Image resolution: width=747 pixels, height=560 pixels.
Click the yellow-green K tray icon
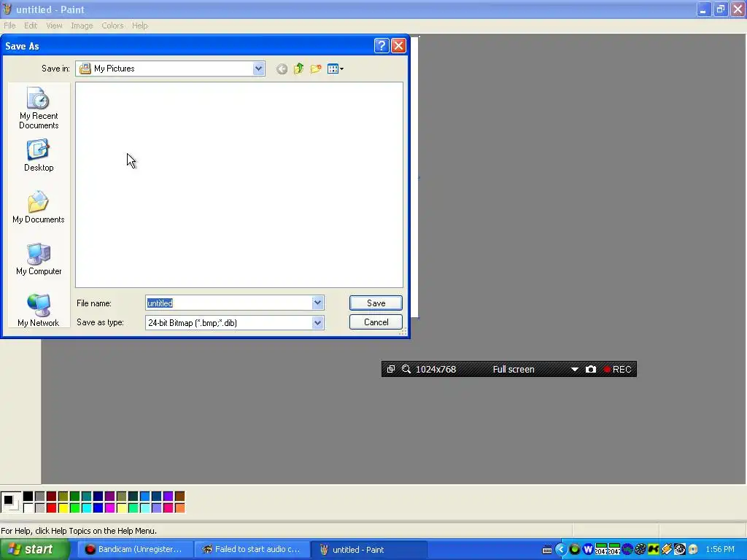click(653, 550)
